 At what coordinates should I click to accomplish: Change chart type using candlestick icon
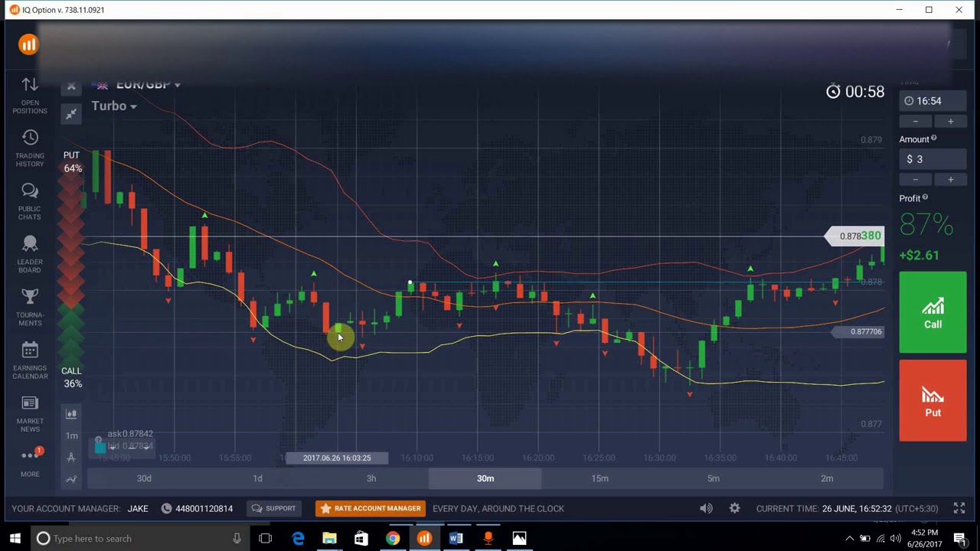click(71, 414)
